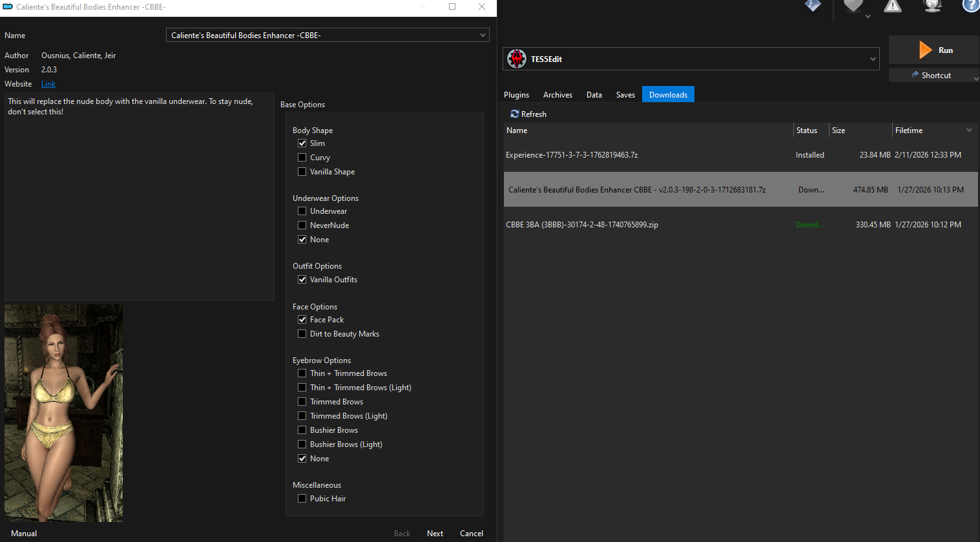Enable Dirt to Beauty Marks
The width and height of the screenshot is (980, 542).
(x=302, y=334)
